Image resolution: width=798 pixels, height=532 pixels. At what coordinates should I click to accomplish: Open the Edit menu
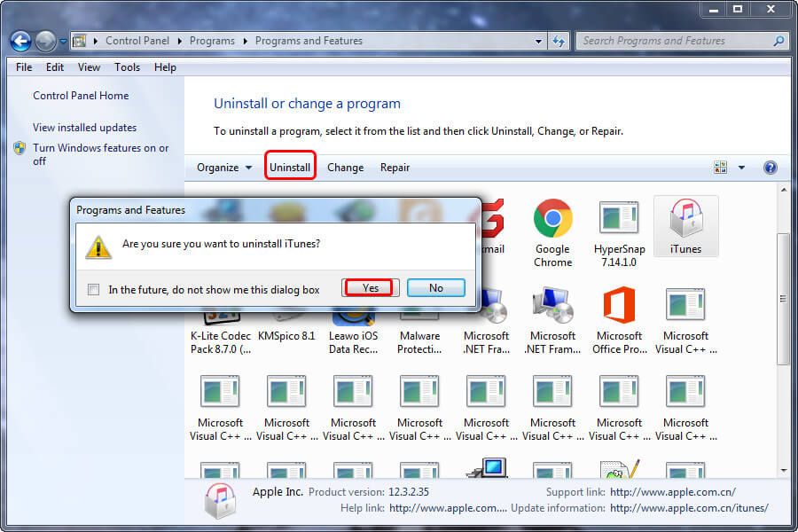click(55, 67)
